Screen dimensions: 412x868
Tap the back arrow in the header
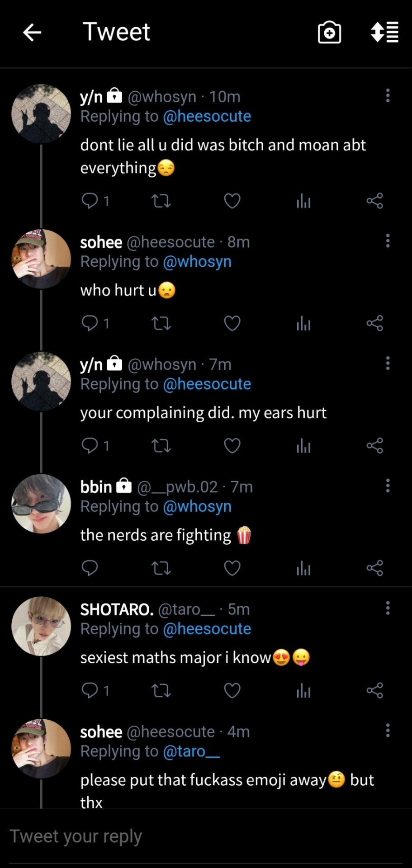(x=32, y=33)
